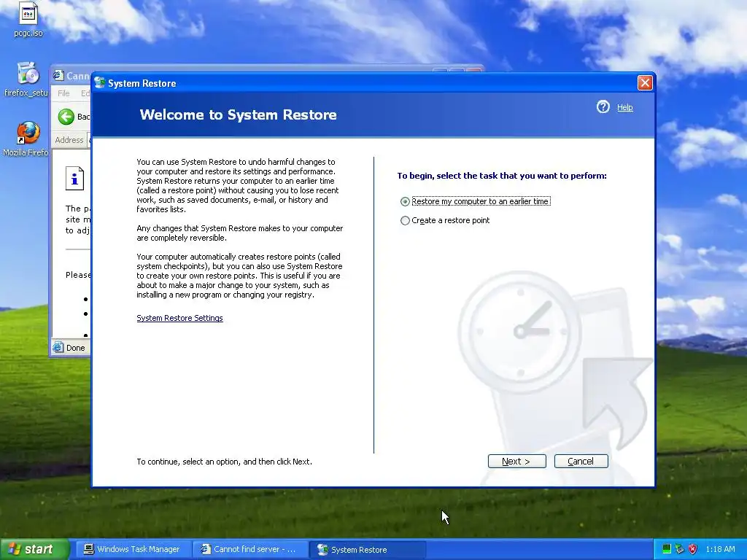Cancel the System Restore wizard

(581, 461)
